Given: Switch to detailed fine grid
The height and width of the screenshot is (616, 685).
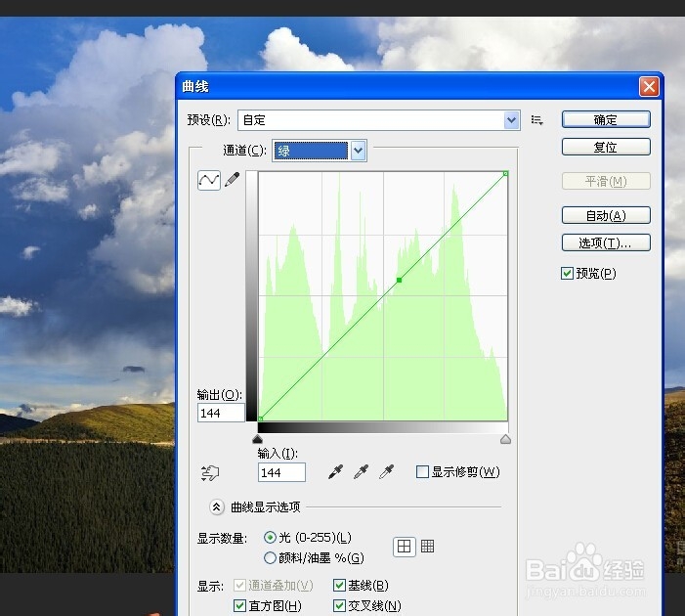Looking at the screenshot, I should 427,546.
